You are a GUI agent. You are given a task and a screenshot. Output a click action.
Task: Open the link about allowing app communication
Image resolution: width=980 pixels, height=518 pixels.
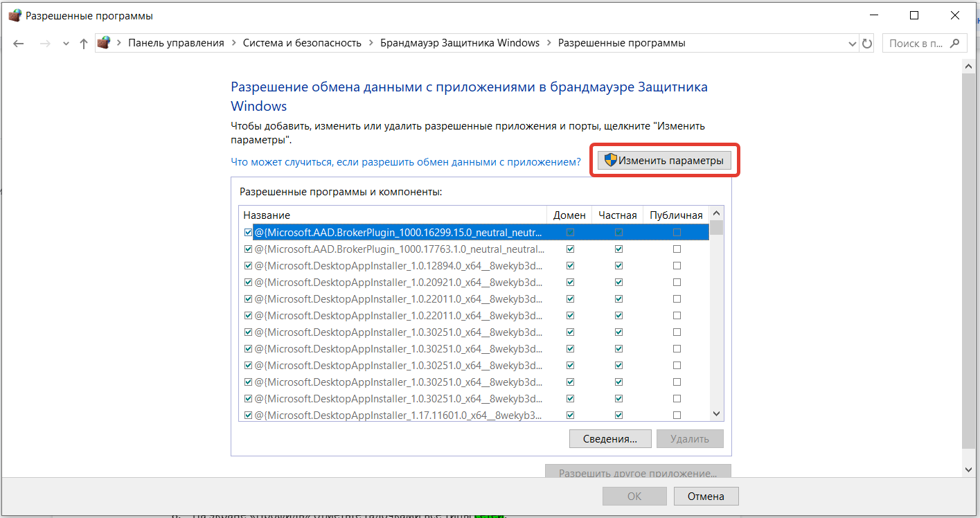pyautogui.click(x=406, y=161)
